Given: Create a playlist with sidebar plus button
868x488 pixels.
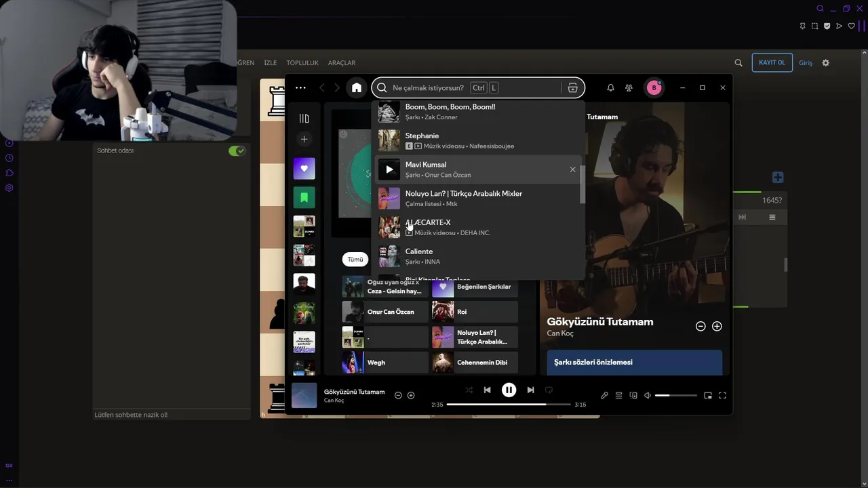Looking at the screenshot, I should [x=304, y=139].
